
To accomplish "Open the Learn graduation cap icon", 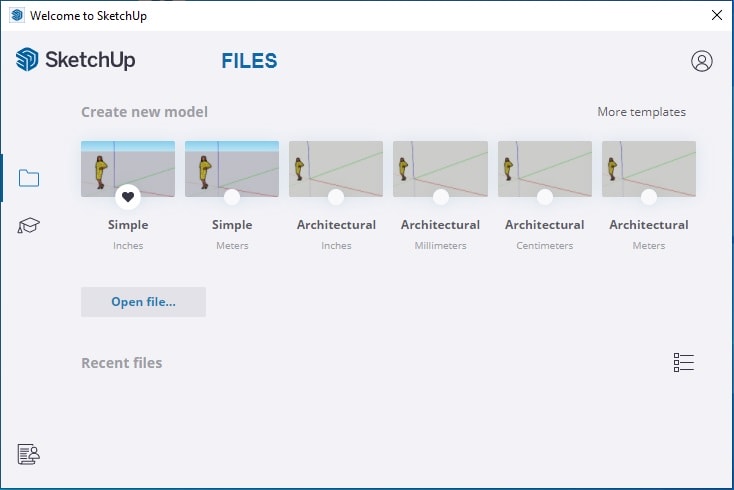I will [x=29, y=225].
